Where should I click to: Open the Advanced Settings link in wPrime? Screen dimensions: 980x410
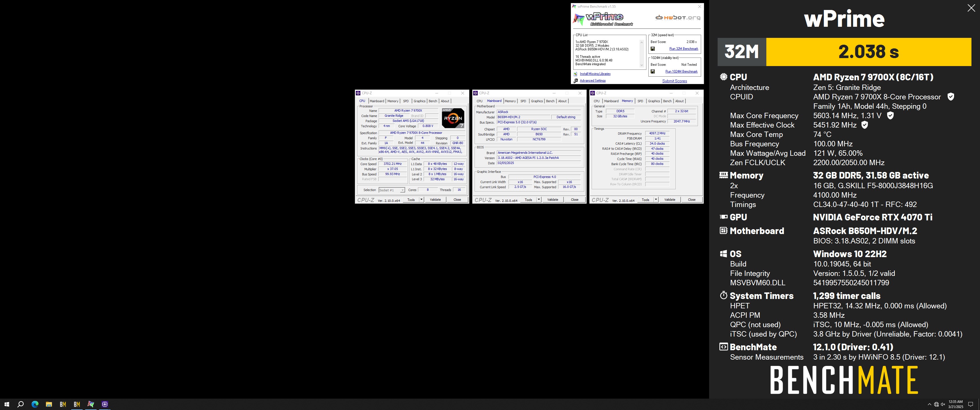pos(593,81)
